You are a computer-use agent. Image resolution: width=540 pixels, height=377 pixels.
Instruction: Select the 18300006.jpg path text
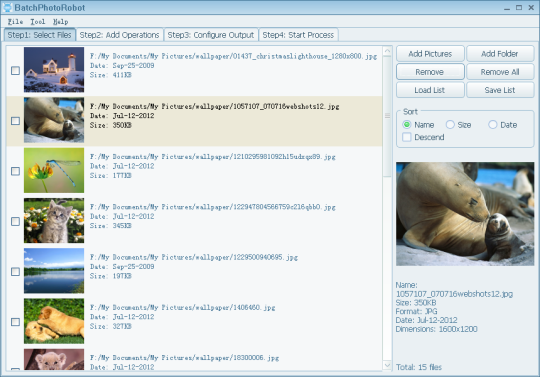tap(184, 358)
